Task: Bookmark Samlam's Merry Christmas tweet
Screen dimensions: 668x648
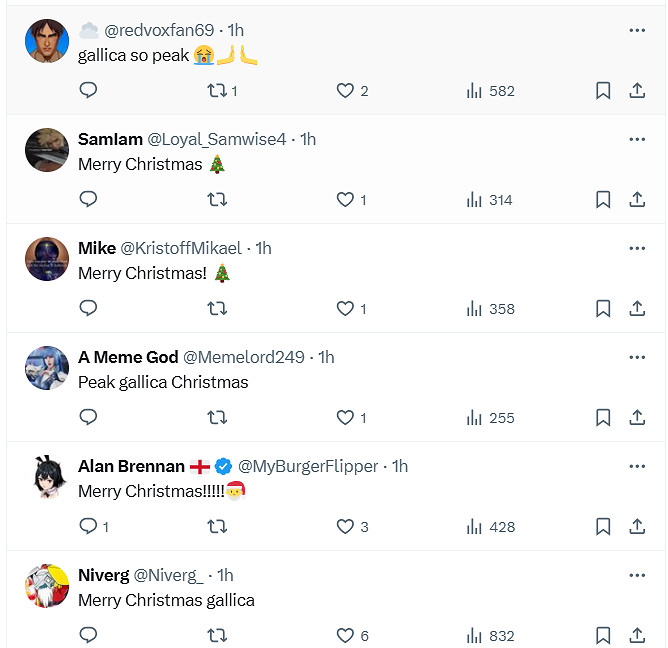Action: coord(603,200)
